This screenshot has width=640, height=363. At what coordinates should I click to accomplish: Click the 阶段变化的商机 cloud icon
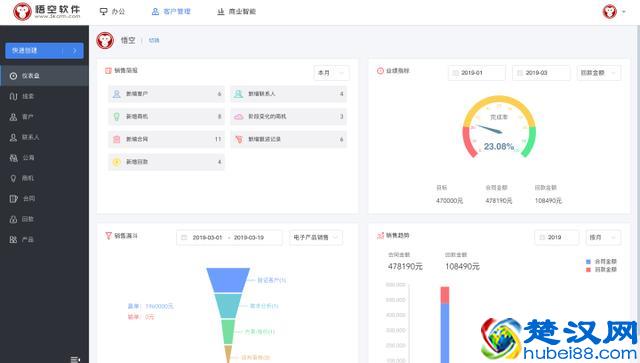[238, 117]
